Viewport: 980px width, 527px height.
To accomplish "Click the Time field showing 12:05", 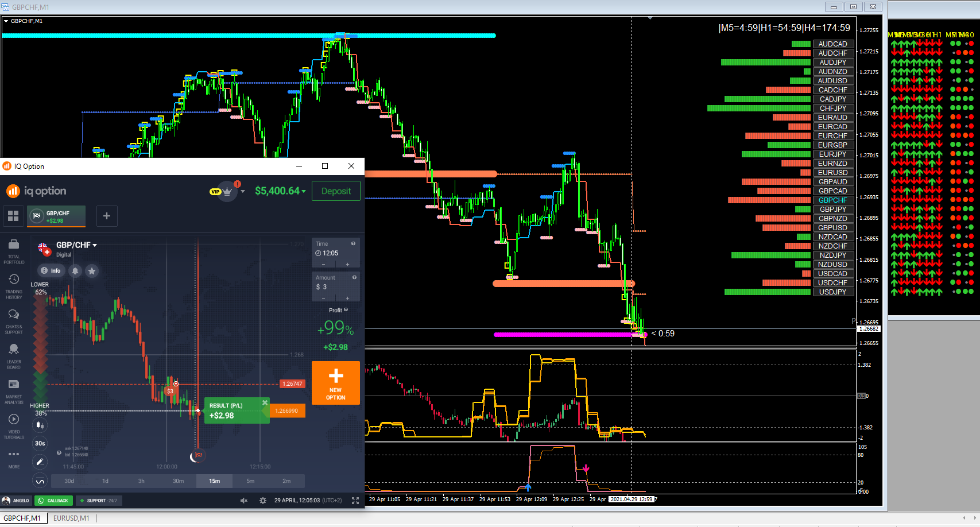I will point(336,253).
